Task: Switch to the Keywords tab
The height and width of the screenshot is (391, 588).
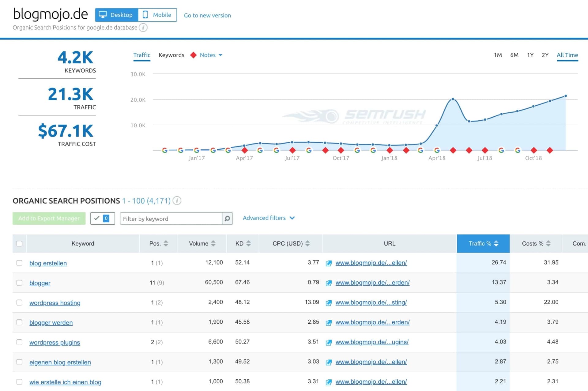Action: (171, 55)
